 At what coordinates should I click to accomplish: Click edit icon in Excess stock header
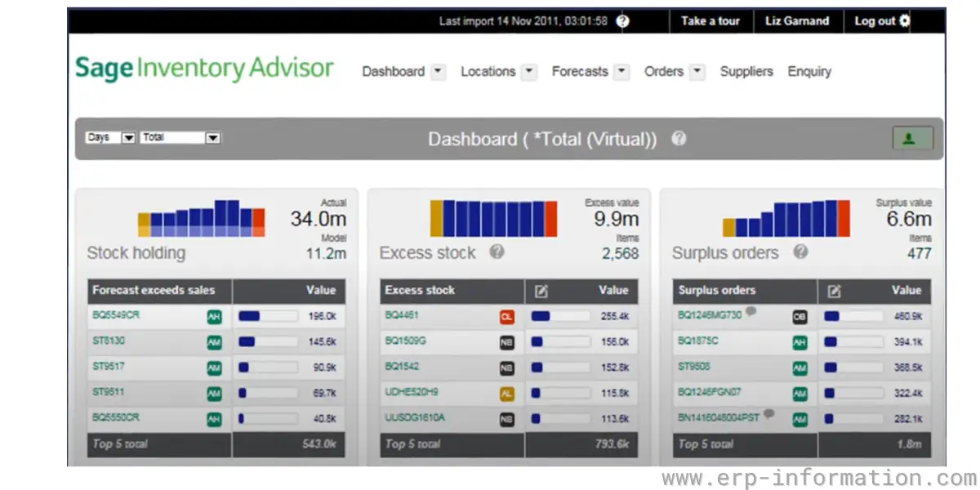540,291
